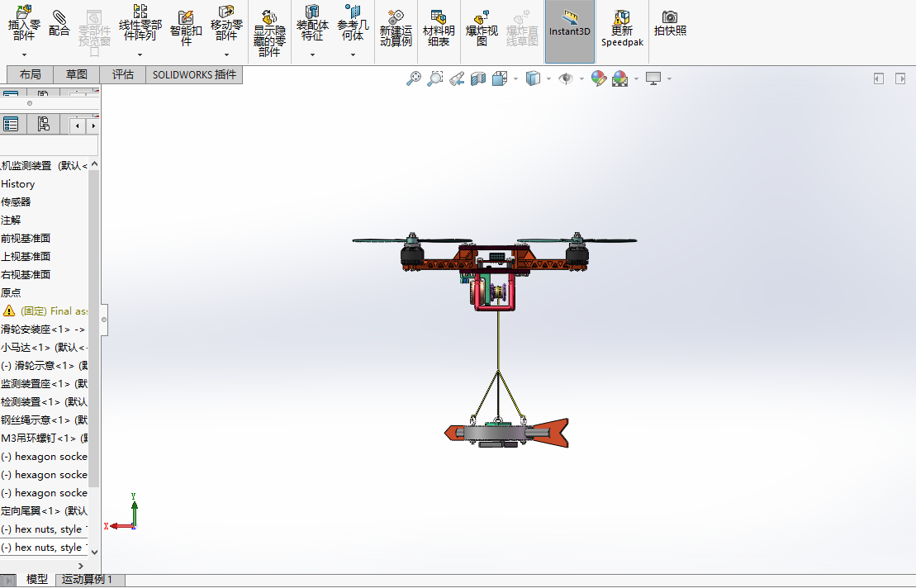Image resolution: width=916 pixels, height=588 pixels.
Task: Click the expand-right panel button at top right
Action: [900, 78]
